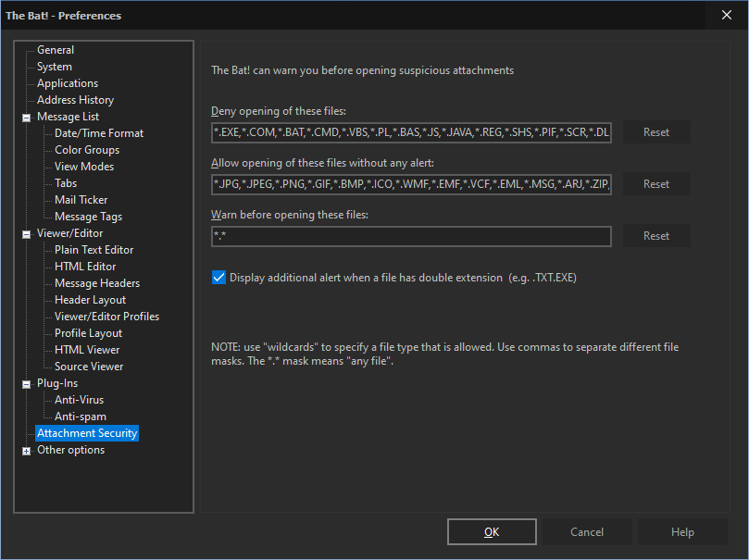Collapse the Message List tree node

pos(27,118)
